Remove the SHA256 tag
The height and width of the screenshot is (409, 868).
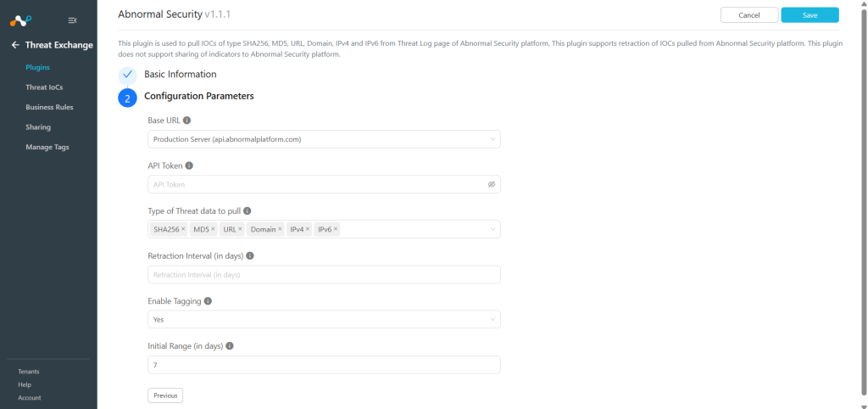pos(183,229)
